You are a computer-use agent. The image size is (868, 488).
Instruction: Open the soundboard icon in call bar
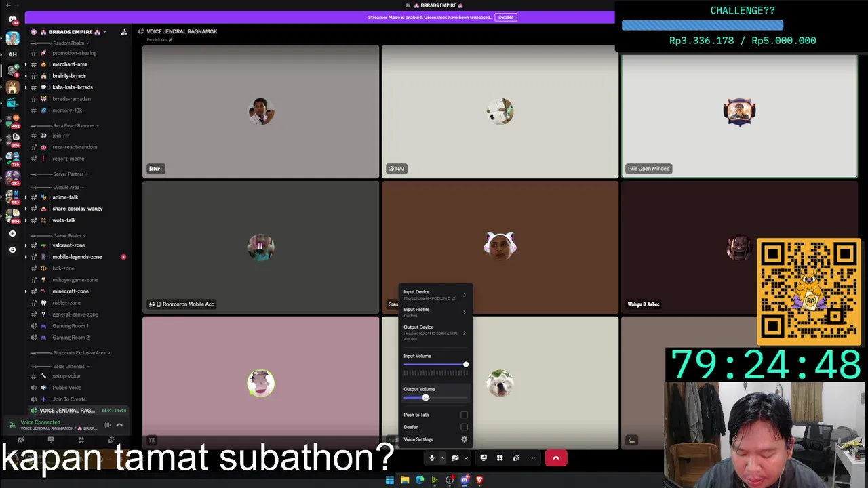click(516, 458)
